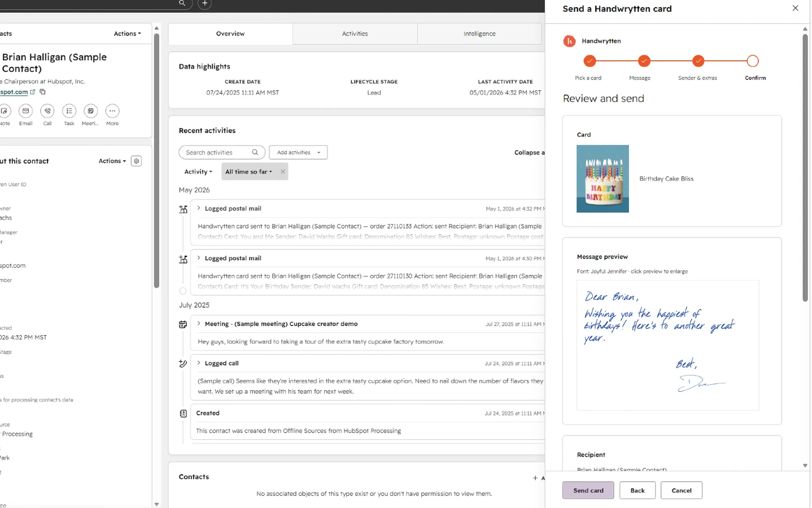Go to Sender & extras step circle
This screenshot has height=508, width=812.
698,61
